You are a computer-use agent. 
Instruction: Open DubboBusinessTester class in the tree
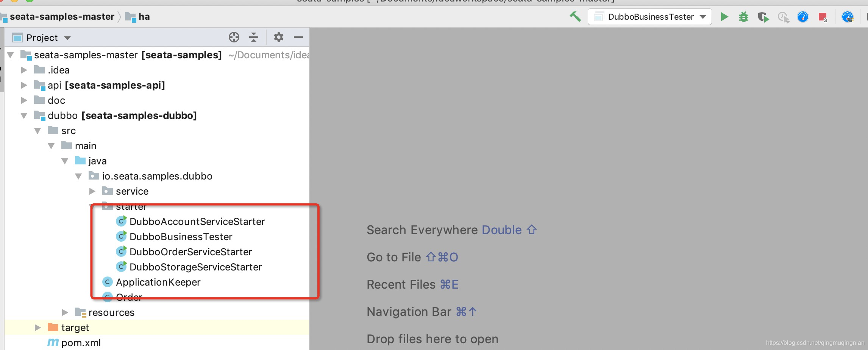181,237
